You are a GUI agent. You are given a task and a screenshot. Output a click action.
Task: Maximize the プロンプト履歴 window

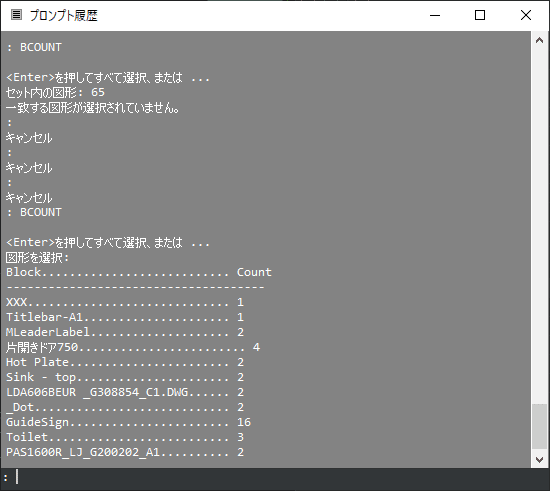pyautogui.click(x=480, y=15)
